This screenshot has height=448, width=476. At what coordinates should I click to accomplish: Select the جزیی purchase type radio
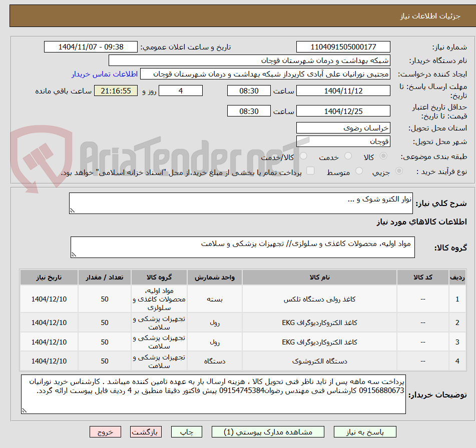[399, 171]
